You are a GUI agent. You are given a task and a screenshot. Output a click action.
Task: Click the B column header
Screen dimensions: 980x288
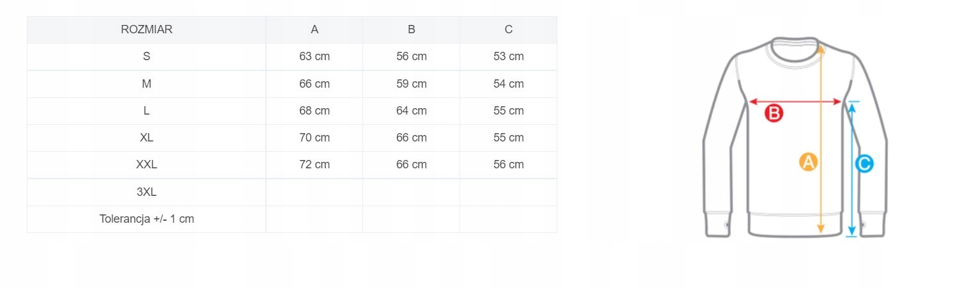(x=412, y=29)
